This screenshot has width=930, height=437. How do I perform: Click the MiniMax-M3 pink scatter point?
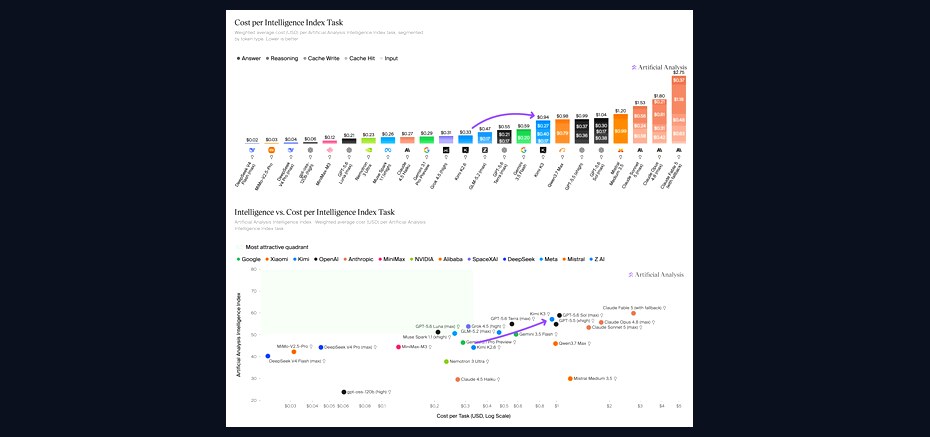point(398,347)
